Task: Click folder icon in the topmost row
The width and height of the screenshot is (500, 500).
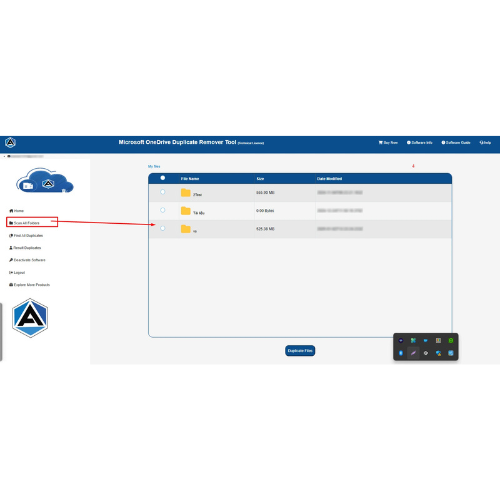Action: point(186,193)
